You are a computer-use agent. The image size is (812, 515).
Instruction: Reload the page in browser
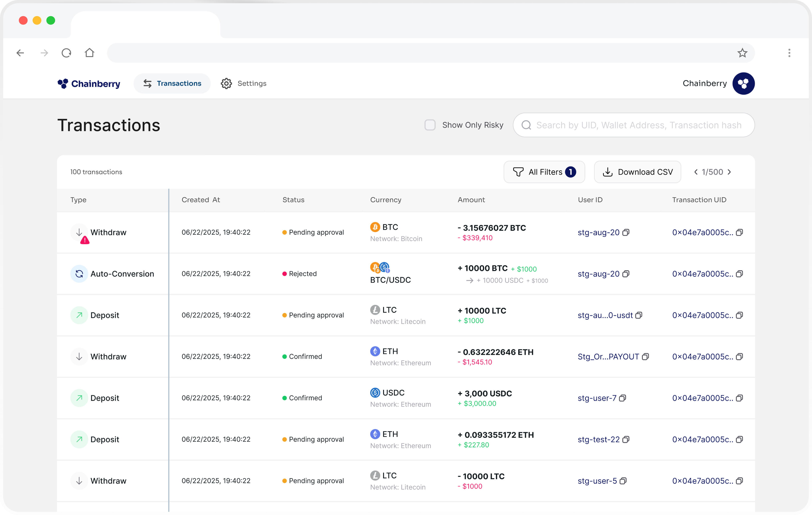(66, 53)
